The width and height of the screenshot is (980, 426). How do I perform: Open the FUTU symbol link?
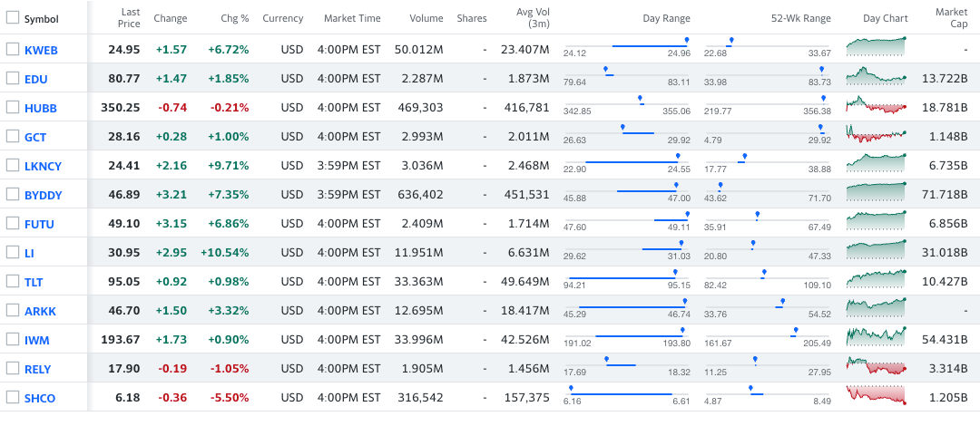pos(41,224)
